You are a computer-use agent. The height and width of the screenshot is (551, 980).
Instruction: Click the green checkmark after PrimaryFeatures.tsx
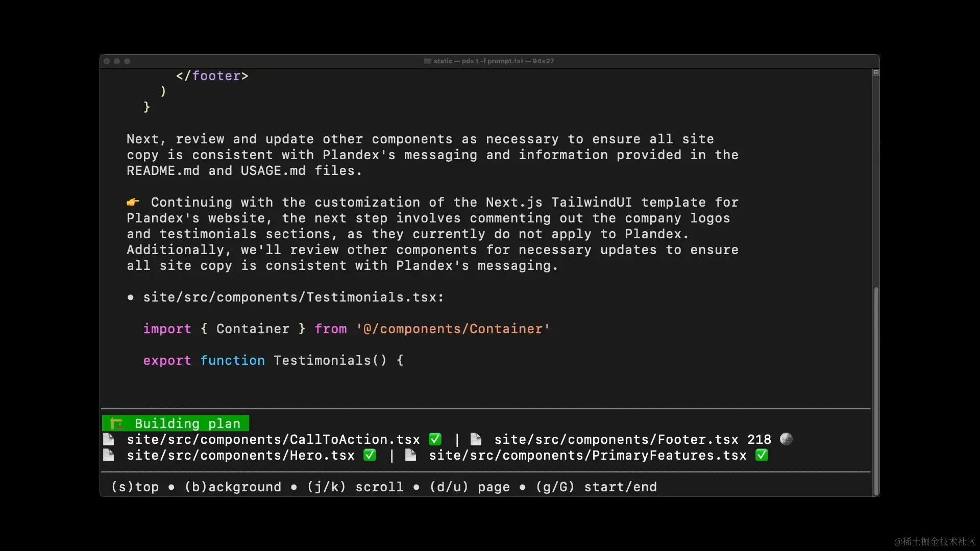(762, 455)
